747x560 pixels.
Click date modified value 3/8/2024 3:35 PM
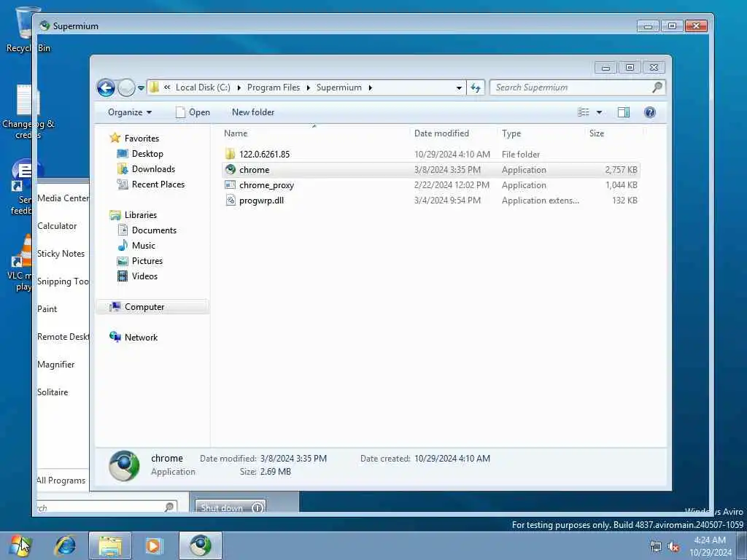(293, 459)
